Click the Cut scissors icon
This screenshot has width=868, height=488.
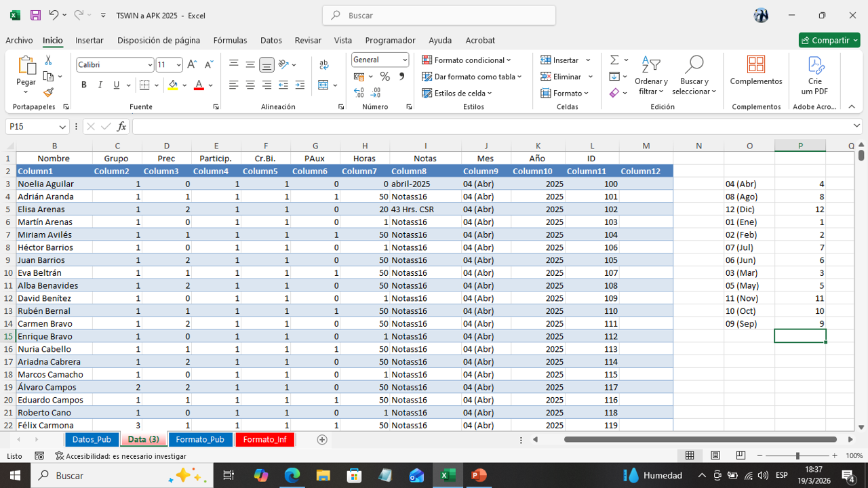[48, 60]
